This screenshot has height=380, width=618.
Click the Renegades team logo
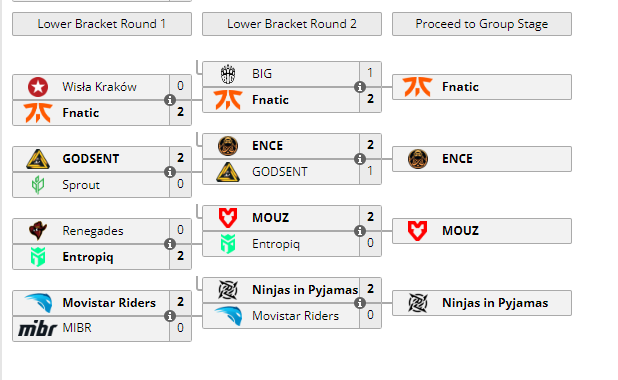(38, 231)
